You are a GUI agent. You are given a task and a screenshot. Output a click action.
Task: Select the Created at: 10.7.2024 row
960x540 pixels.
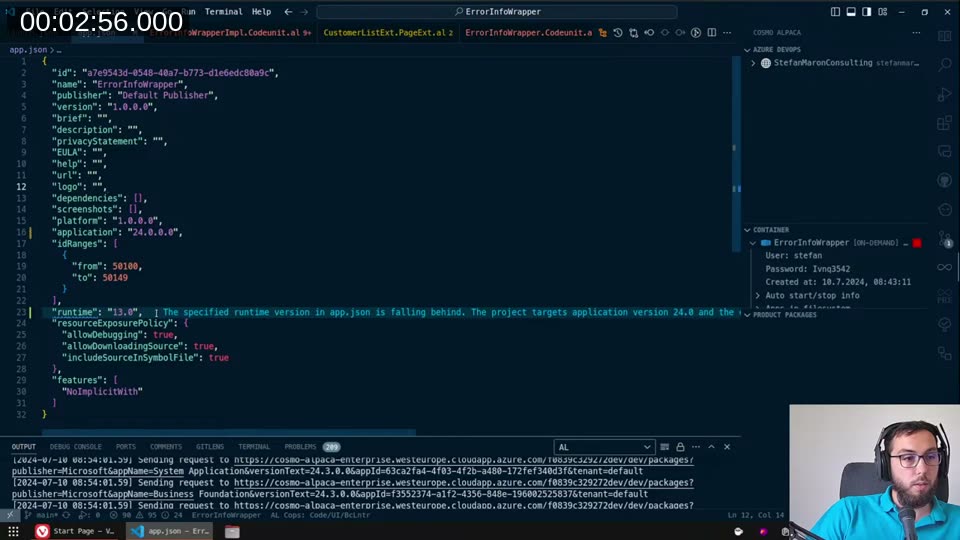coord(838,282)
